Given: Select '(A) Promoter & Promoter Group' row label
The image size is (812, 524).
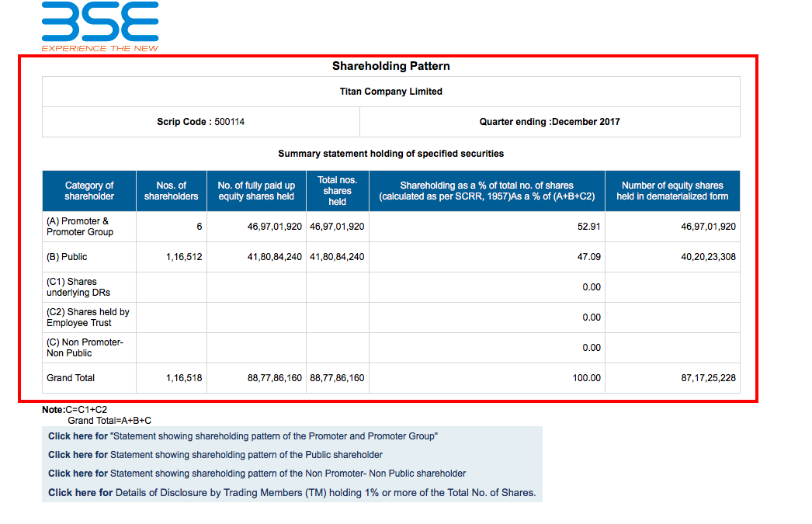Looking at the screenshot, I should coord(80,226).
